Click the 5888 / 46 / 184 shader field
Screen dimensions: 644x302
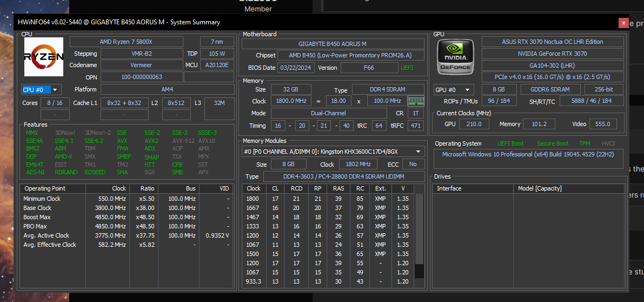(592, 101)
